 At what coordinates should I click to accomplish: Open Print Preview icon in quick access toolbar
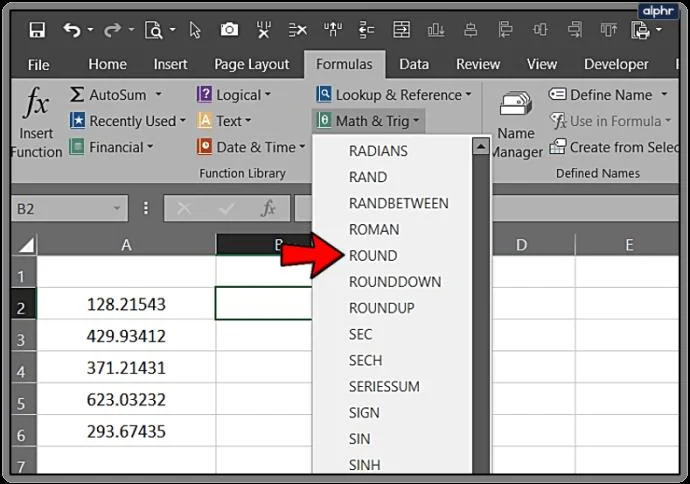pos(154,30)
